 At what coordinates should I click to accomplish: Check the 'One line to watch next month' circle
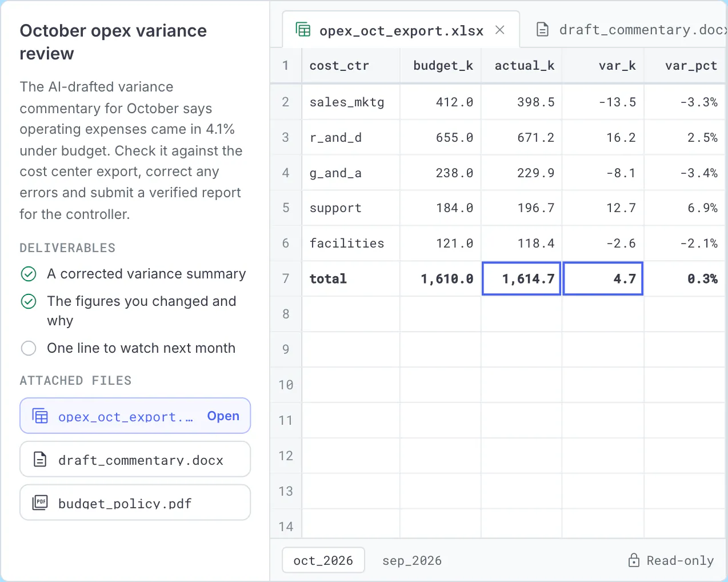click(29, 348)
